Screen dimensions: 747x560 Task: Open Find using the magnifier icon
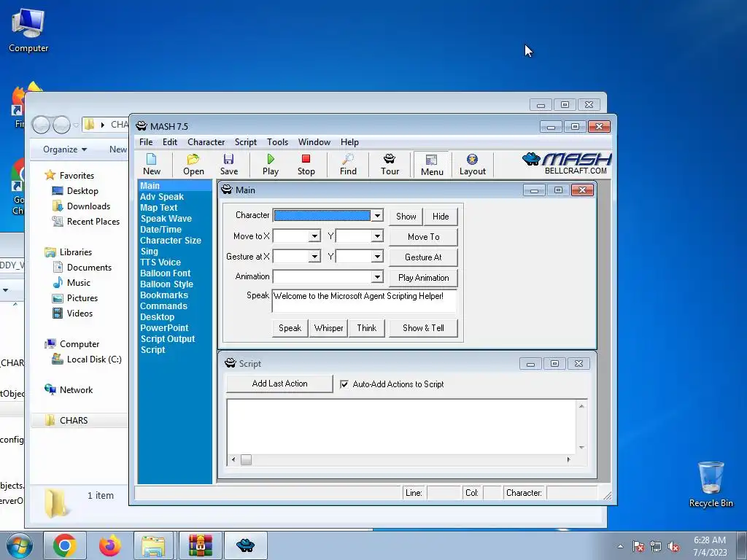(x=348, y=164)
